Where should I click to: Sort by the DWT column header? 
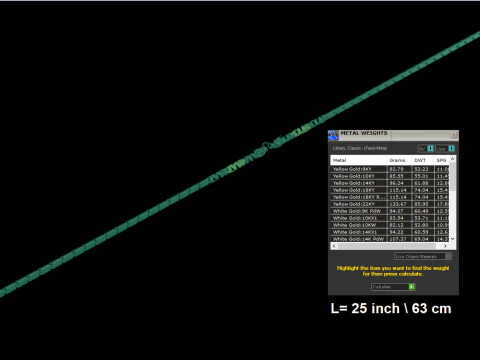423,160
